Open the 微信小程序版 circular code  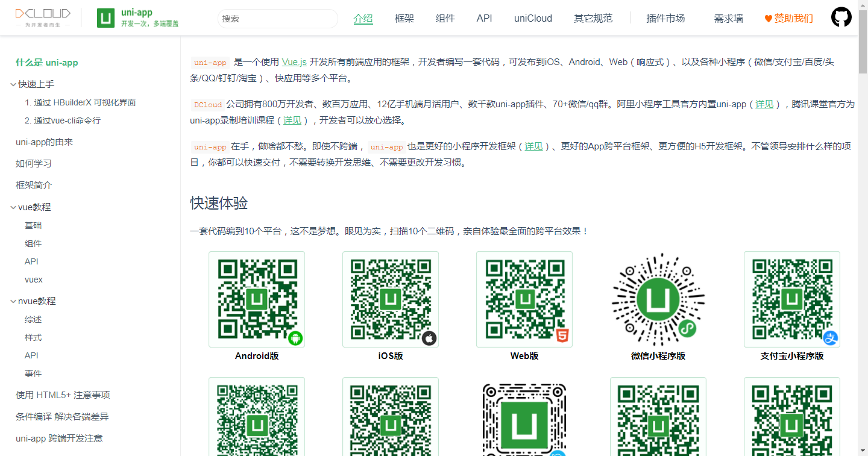pyautogui.click(x=658, y=299)
